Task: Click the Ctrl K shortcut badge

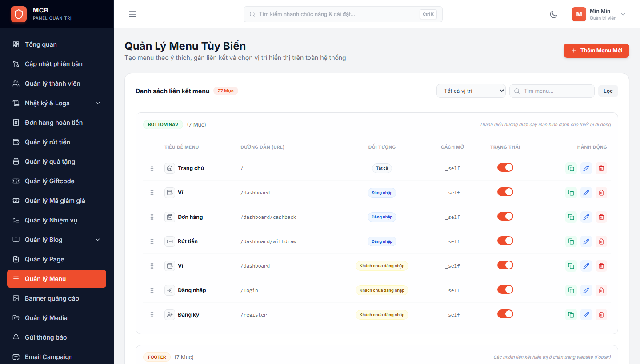Action: coord(428,14)
